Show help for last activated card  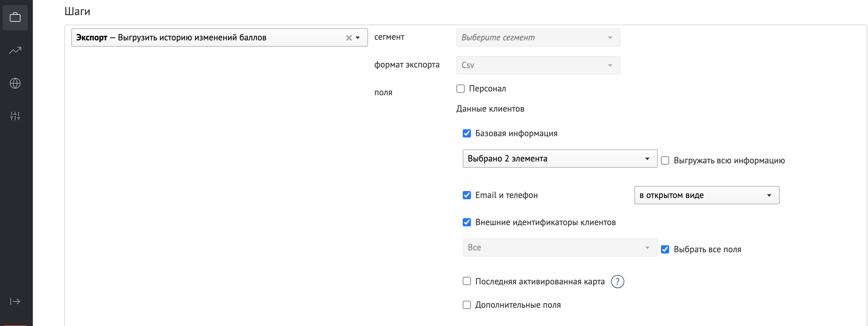[x=617, y=282]
